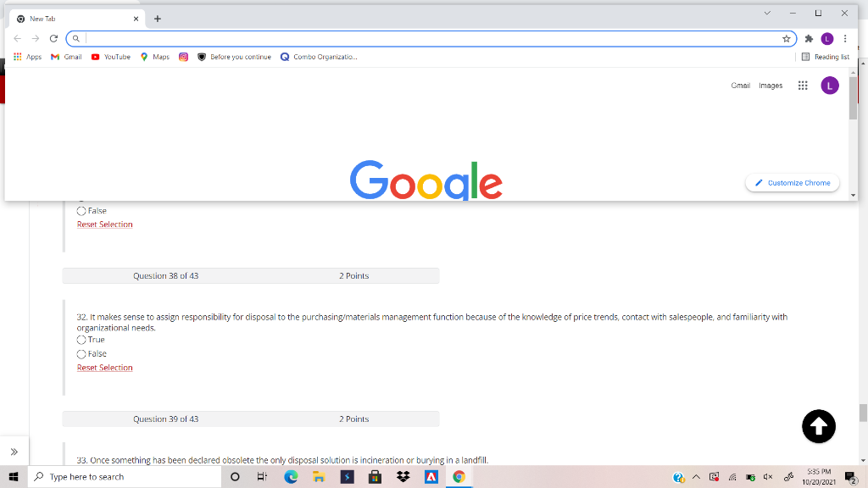Expand the hidden system tray icons
This screenshot has height=488, width=868.
coord(695,477)
